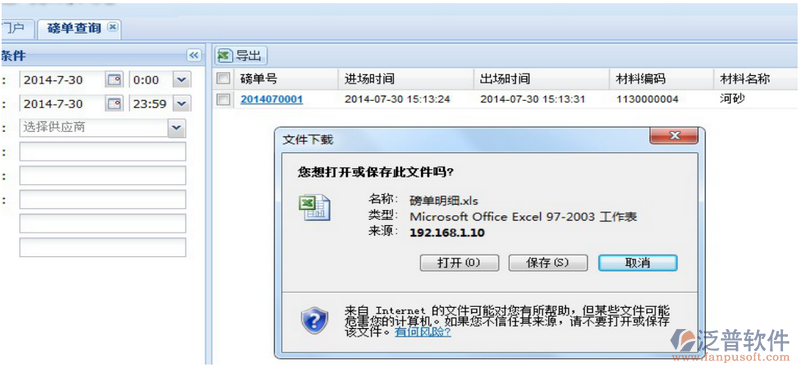Image resolution: width=800 pixels, height=373 pixels.
Task: Open weigh ticket link 2014070001
Action: pyautogui.click(x=271, y=100)
